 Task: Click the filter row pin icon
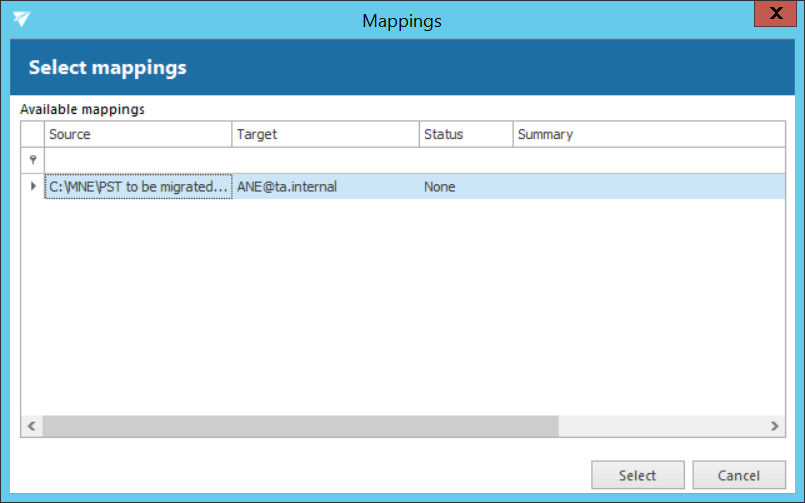coord(32,160)
